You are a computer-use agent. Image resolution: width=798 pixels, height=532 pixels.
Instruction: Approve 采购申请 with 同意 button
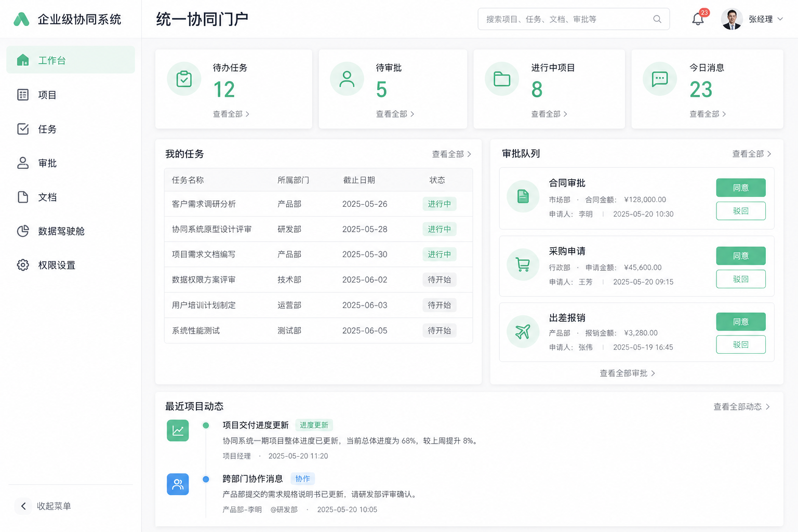(x=741, y=256)
